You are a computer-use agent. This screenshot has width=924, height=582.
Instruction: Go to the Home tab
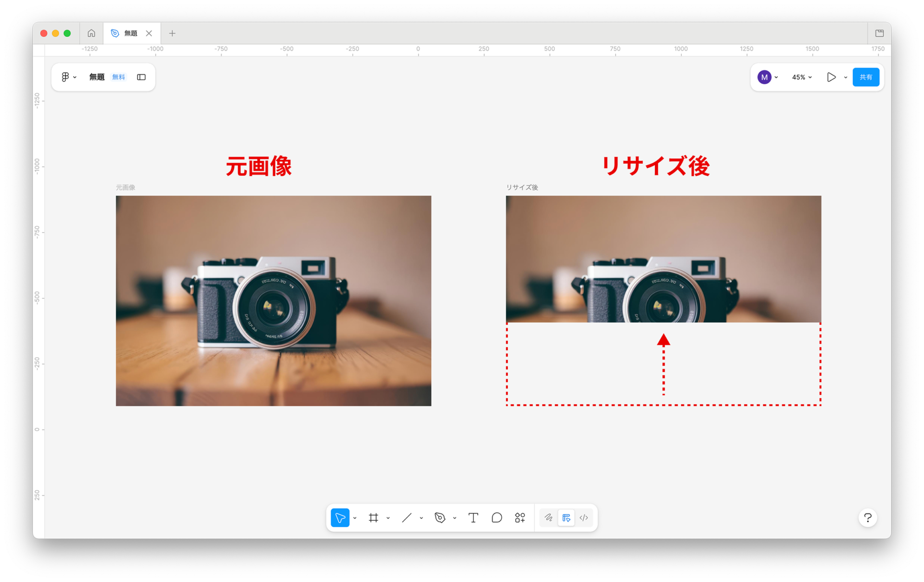coord(91,33)
